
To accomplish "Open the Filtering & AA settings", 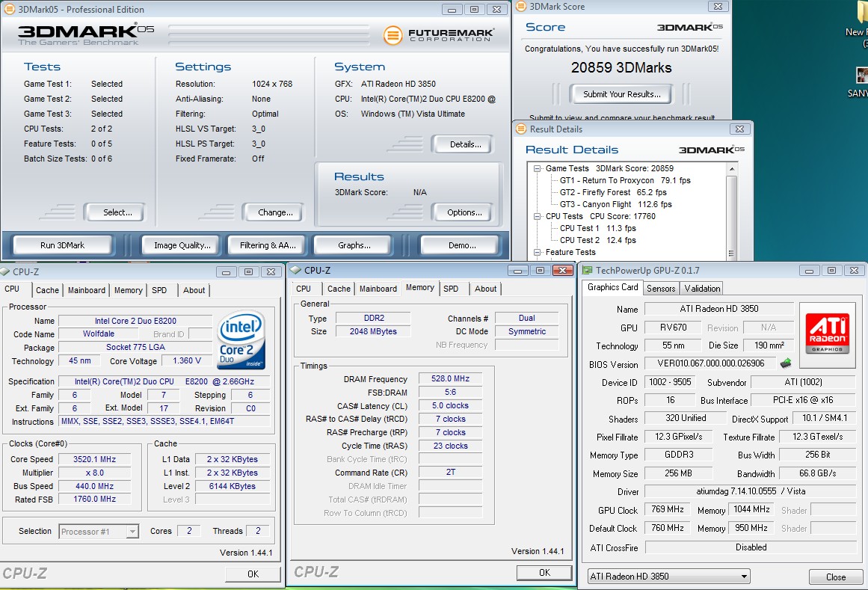I will point(268,245).
